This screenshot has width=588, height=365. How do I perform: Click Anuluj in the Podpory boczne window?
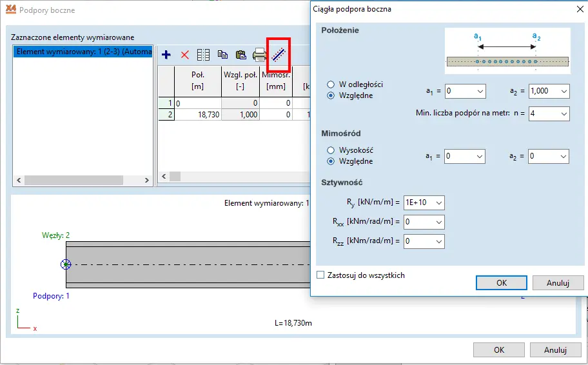(555, 350)
